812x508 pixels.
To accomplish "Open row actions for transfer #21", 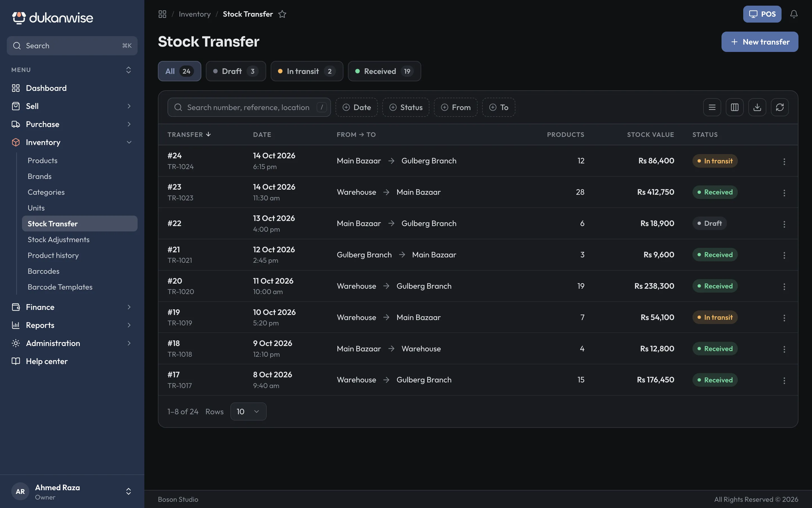I will pyautogui.click(x=784, y=255).
